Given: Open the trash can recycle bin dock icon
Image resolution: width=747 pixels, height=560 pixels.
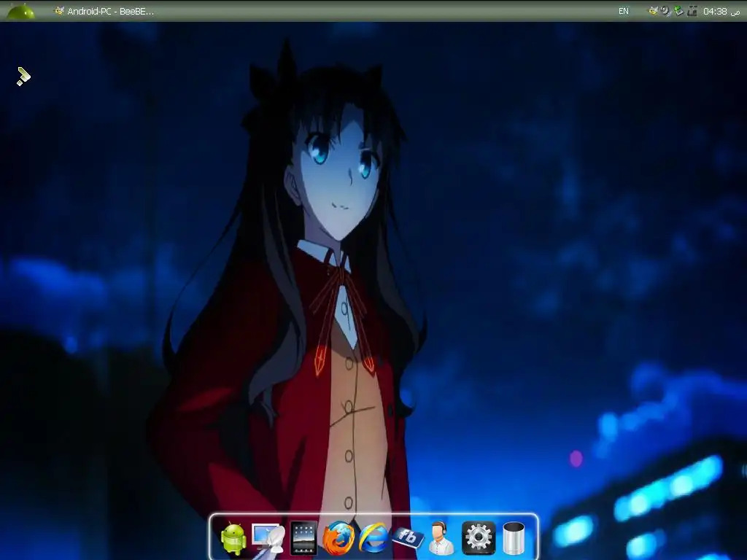Looking at the screenshot, I should [514, 538].
